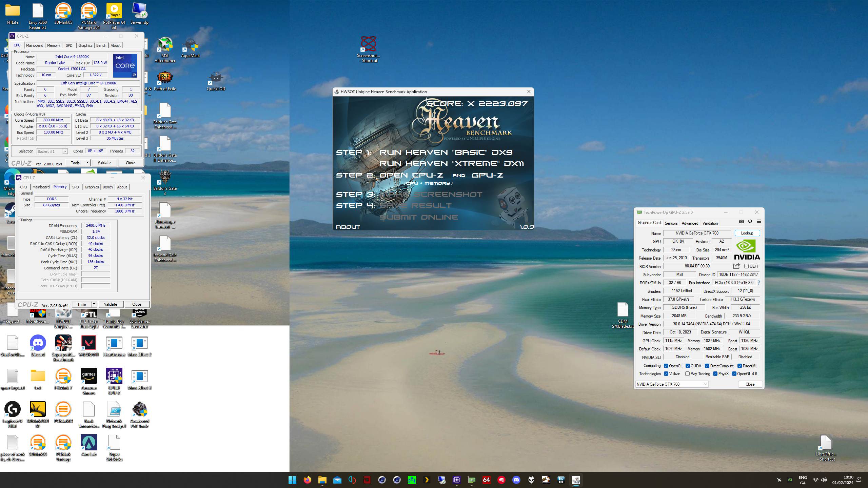
Task: Switch to the Advanced tab in GPU-Z
Action: [x=690, y=223]
